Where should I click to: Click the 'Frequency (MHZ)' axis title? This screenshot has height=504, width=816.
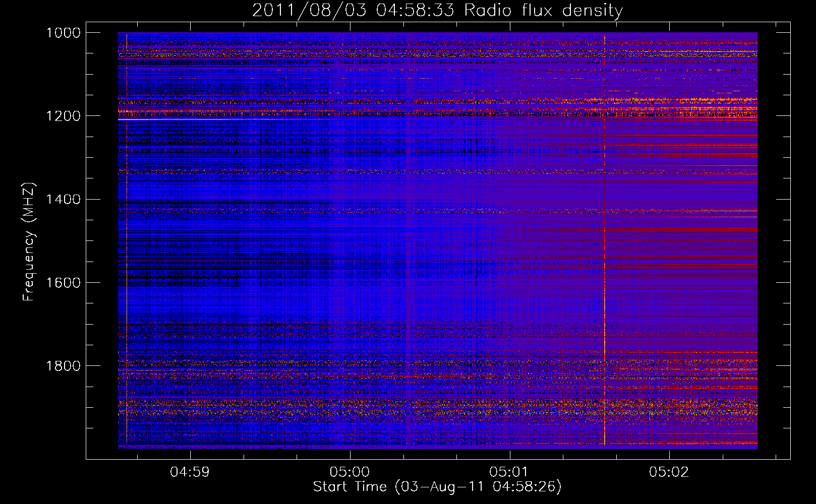pyautogui.click(x=29, y=242)
